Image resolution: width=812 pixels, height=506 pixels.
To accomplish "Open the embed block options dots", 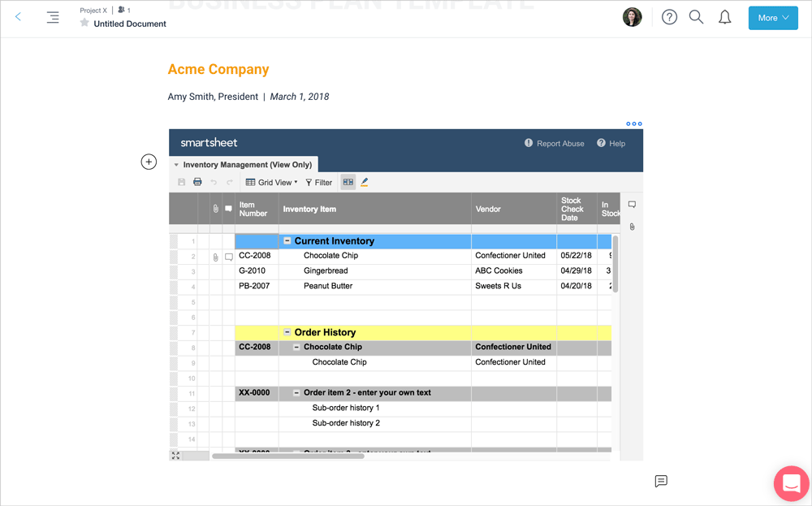I will point(634,123).
